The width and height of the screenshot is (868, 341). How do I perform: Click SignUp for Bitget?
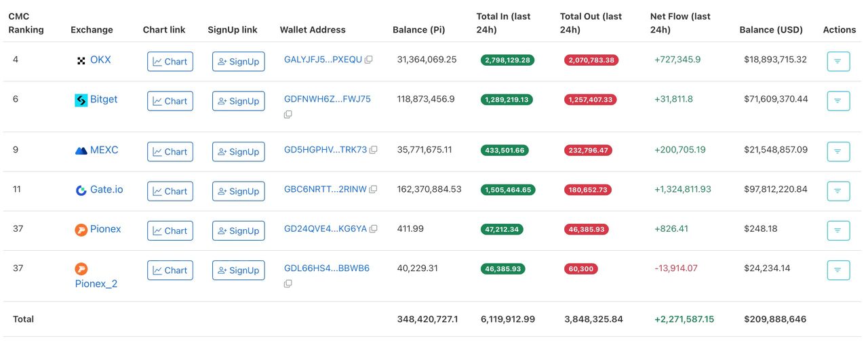pos(238,101)
